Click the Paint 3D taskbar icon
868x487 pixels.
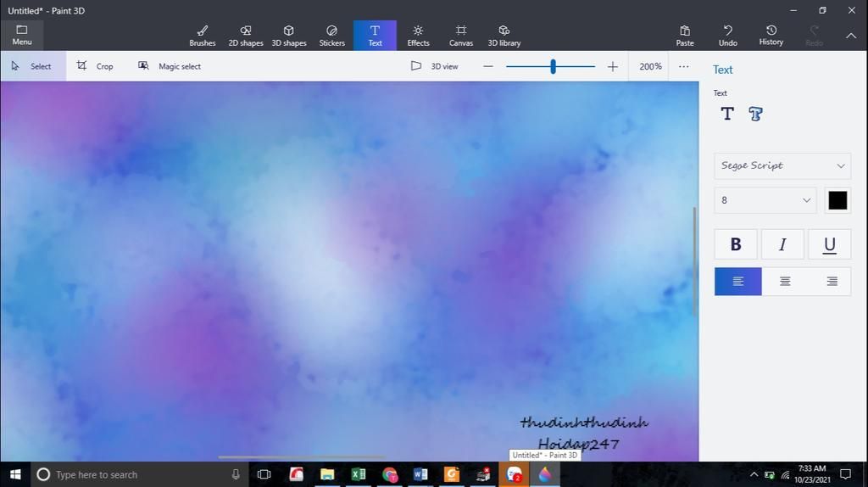(x=545, y=474)
